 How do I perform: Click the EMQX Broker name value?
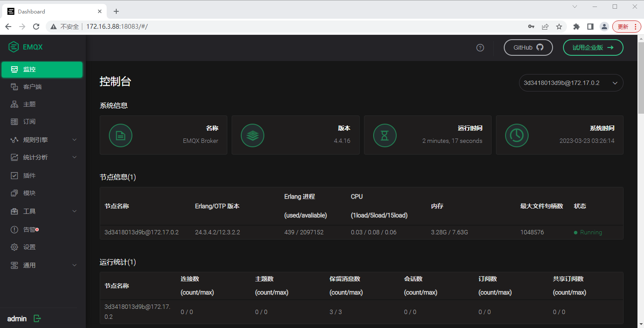(x=201, y=141)
